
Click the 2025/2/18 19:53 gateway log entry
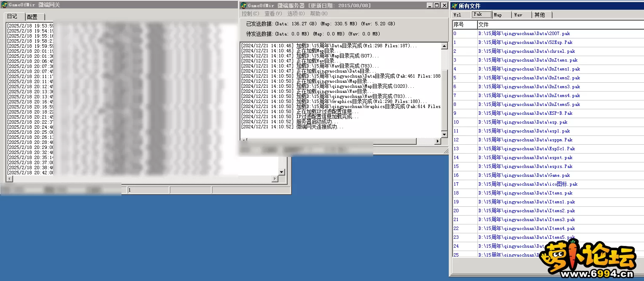click(x=30, y=26)
